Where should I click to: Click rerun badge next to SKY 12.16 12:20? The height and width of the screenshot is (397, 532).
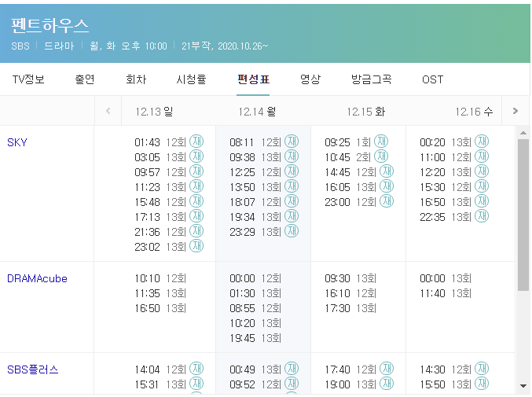coord(481,171)
